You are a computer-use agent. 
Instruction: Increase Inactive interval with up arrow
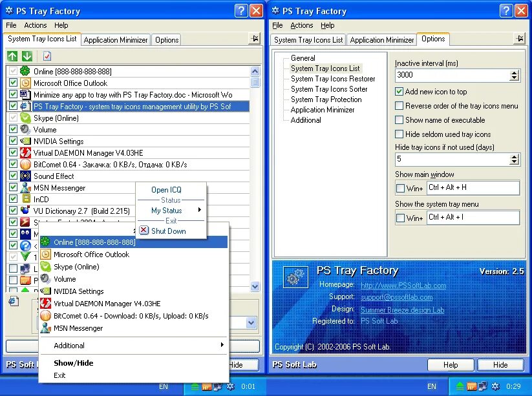(x=514, y=72)
